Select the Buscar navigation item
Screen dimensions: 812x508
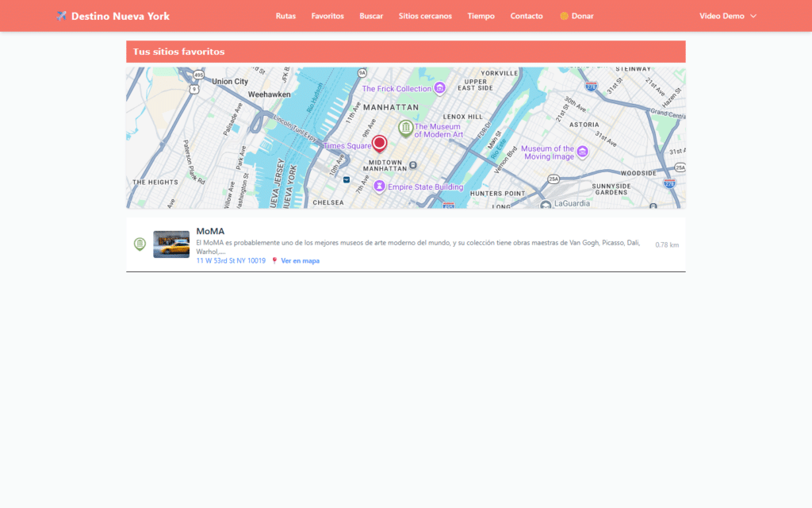click(x=371, y=15)
